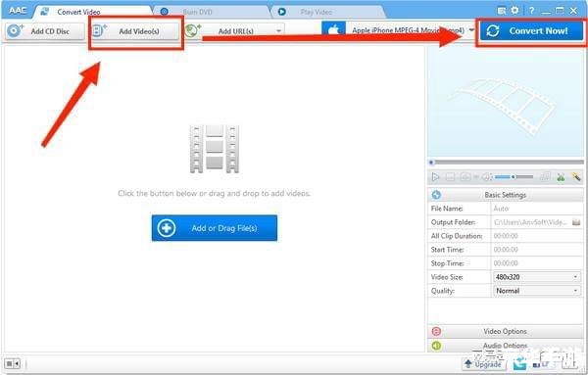Browse the output folder with the folder icon

[576, 222]
